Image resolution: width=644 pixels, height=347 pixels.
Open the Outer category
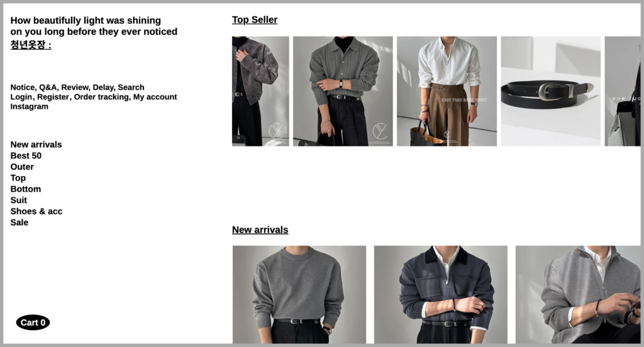pyautogui.click(x=22, y=167)
